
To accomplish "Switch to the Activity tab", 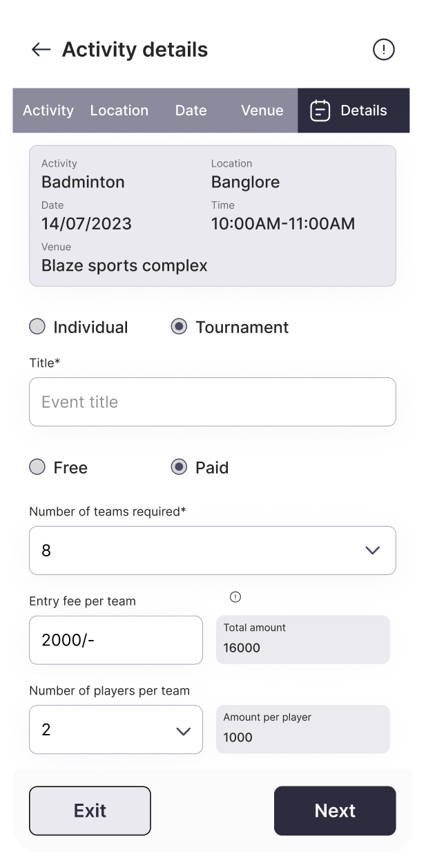I will pos(48,111).
